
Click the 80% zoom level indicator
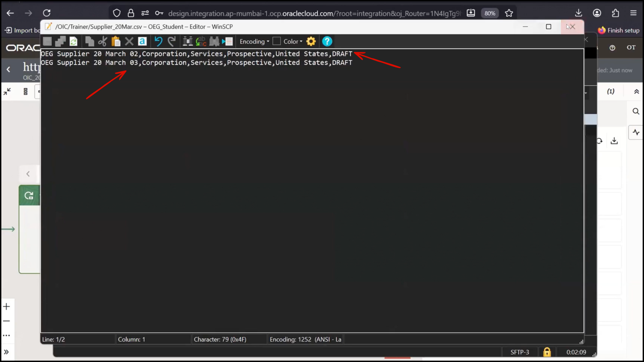490,13
